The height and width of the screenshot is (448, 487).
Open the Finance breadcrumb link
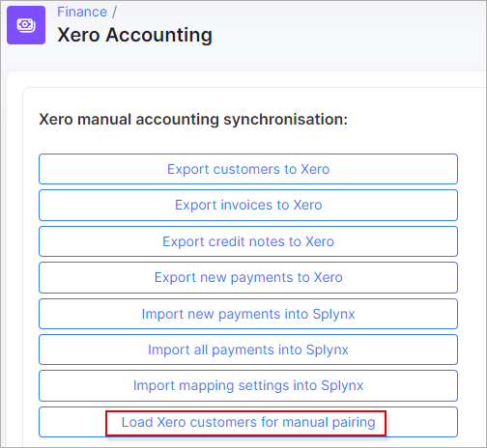pos(82,12)
